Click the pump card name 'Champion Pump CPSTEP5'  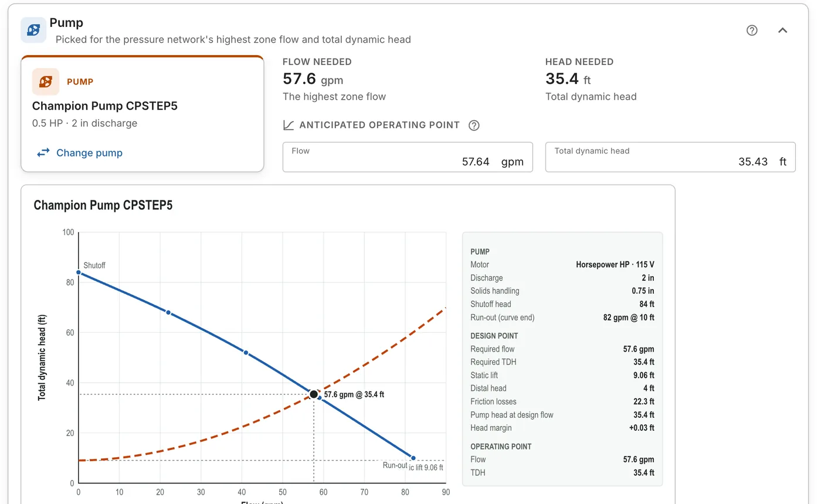pos(105,106)
